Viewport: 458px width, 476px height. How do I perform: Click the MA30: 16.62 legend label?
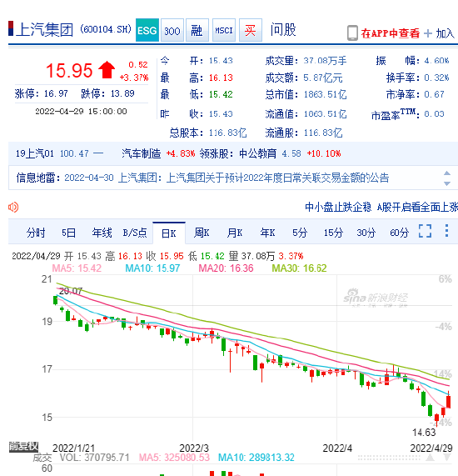click(299, 268)
